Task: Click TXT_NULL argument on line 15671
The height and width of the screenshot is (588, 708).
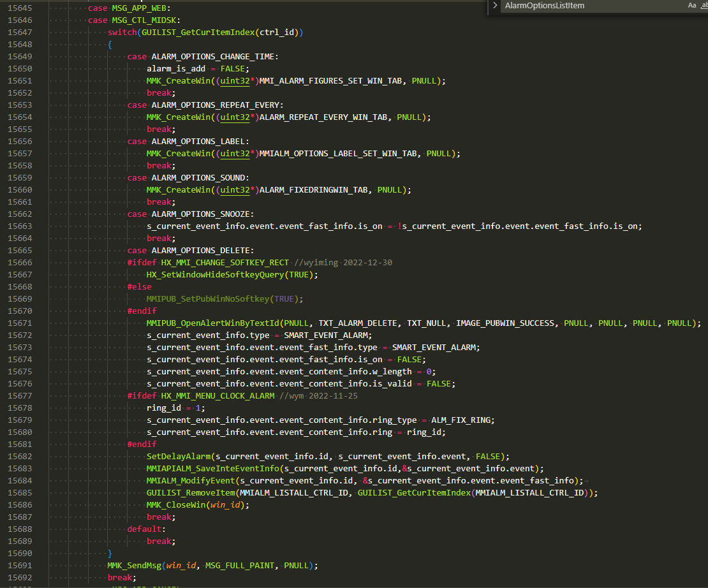Action: 426,323
